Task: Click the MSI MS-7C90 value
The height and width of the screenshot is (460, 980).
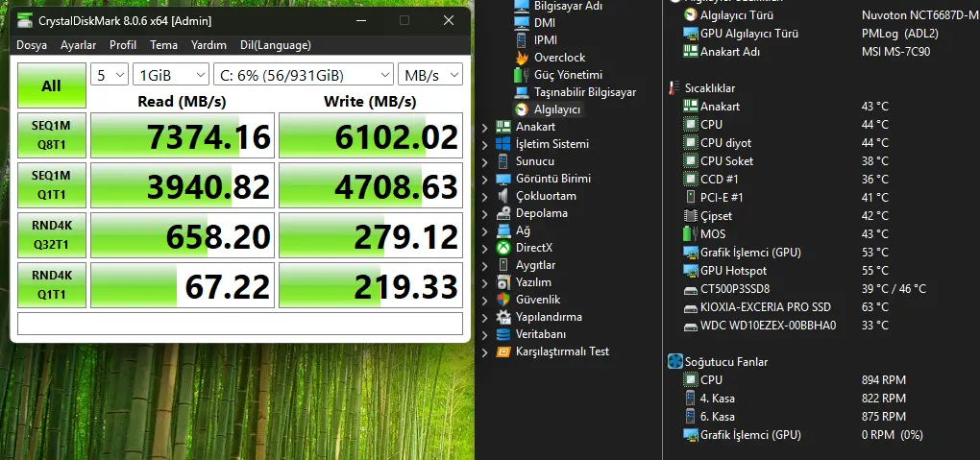Action: (895, 52)
